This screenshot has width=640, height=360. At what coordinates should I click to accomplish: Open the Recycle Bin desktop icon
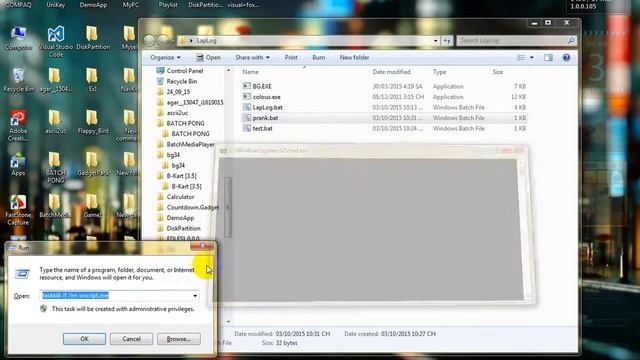tap(18, 80)
